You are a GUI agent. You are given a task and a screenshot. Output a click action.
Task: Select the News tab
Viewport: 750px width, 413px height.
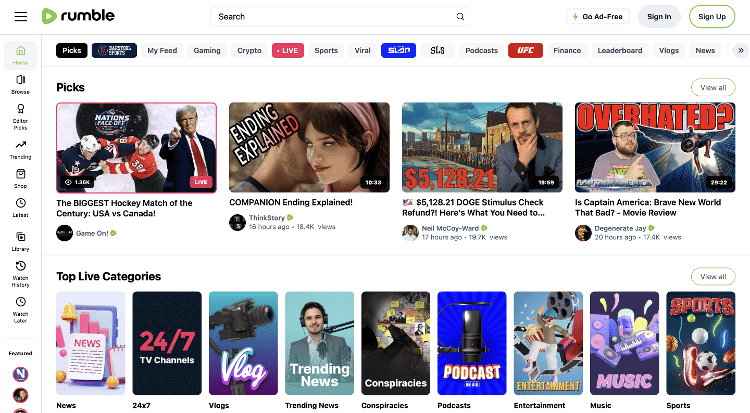(x=705, y=50)
